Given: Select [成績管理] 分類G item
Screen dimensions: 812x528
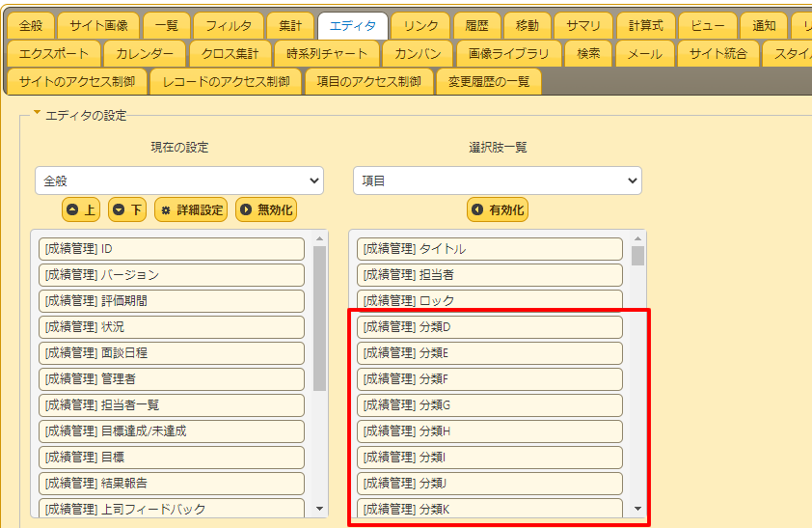Looking at the screenshot, I should (x=490, y=405).
